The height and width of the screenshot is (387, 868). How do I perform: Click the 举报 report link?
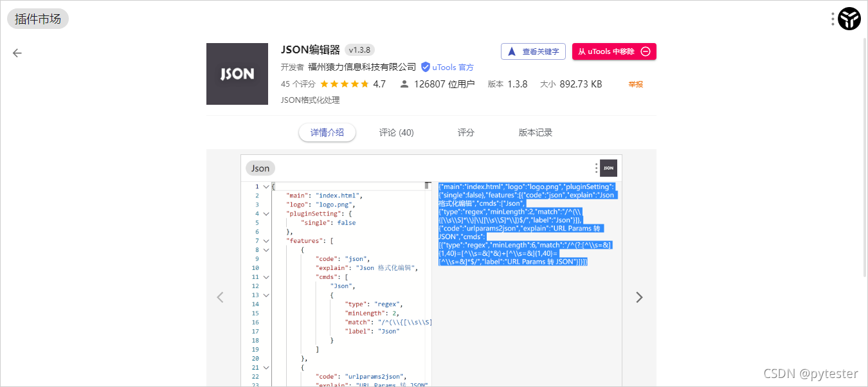coord(636,84)
